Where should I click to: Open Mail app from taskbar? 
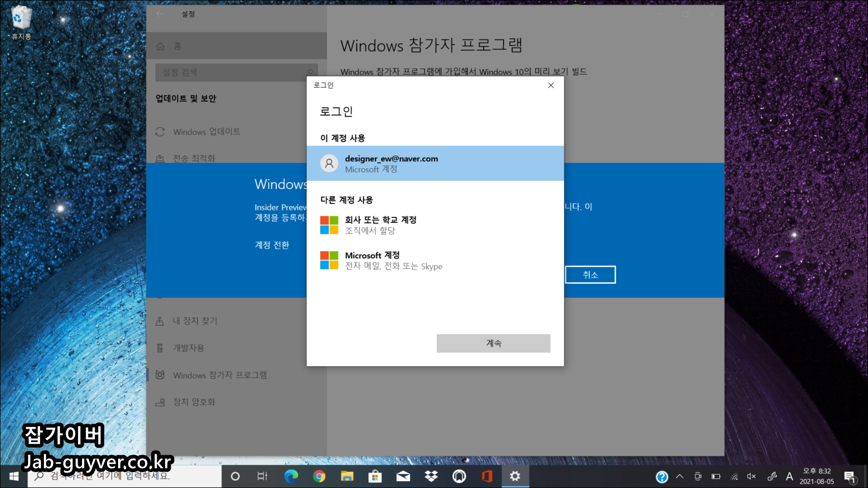click(403, 476)
